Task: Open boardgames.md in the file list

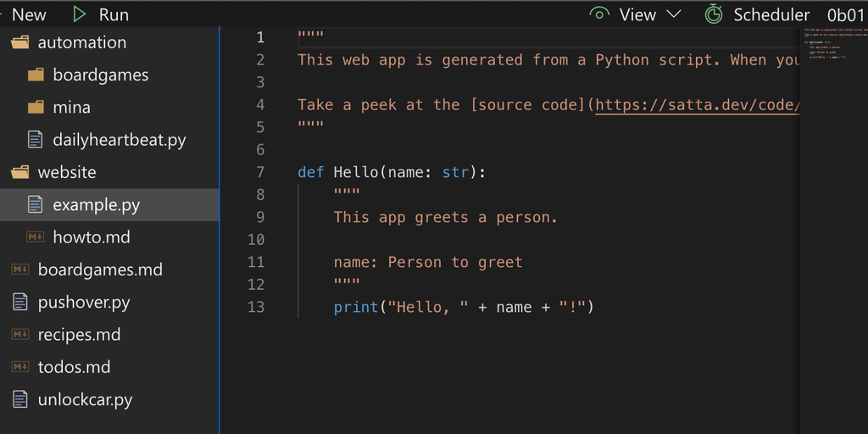Action: (100, 270)
